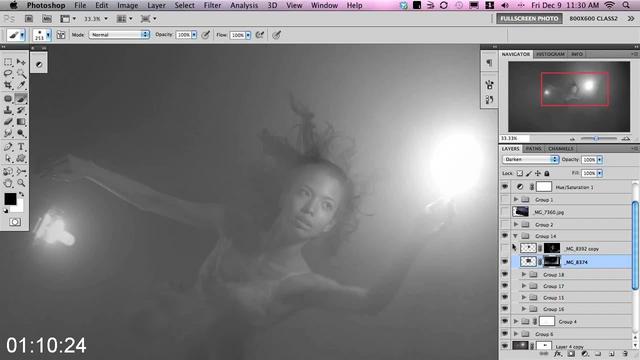Select the Dodge tool

21,133
